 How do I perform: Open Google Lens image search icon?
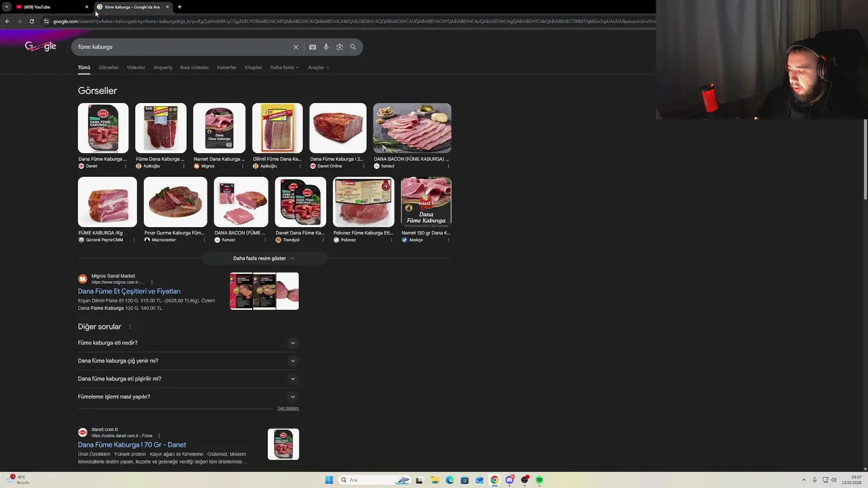(340, 47)
